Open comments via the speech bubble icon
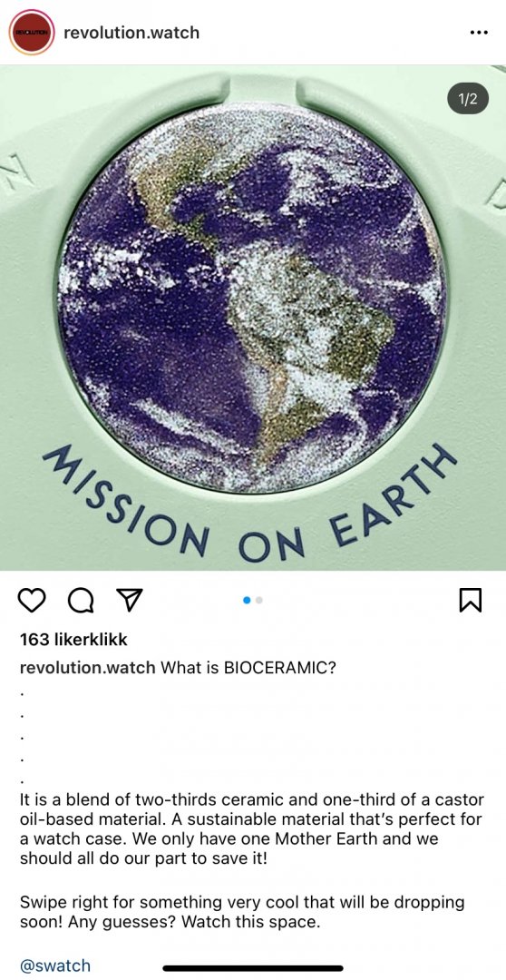The height and width of the screenshot is (980, 506). [x=80, y=600]
